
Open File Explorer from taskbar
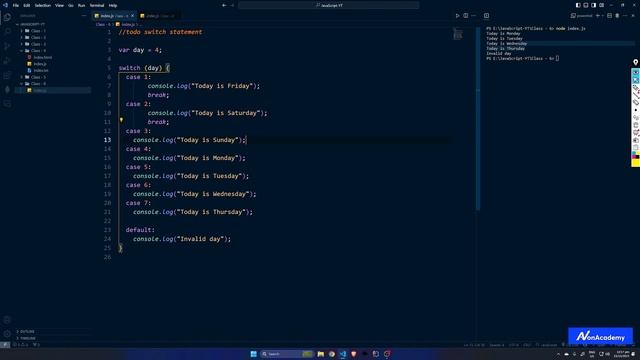pyautogui.click(x=321, y=354)
